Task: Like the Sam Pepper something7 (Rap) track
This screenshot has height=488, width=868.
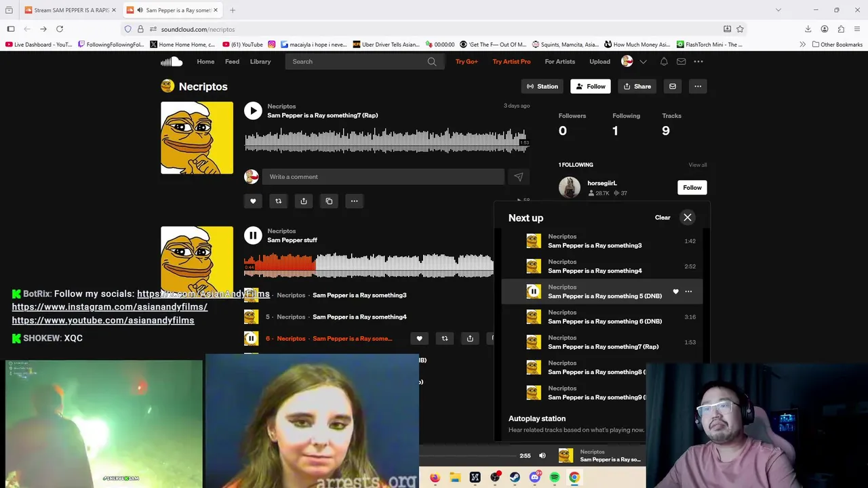Action: (253, 201)
